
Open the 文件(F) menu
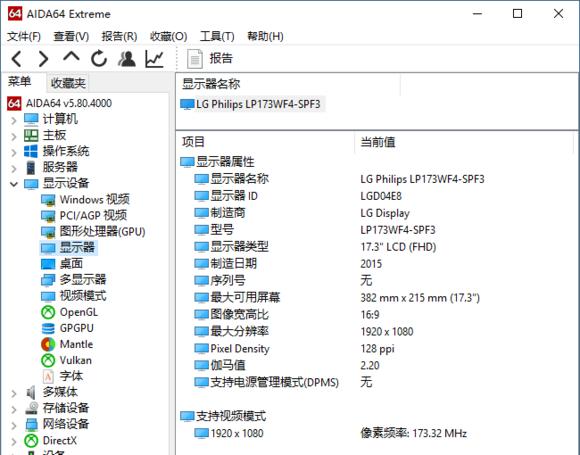point(24,36)
